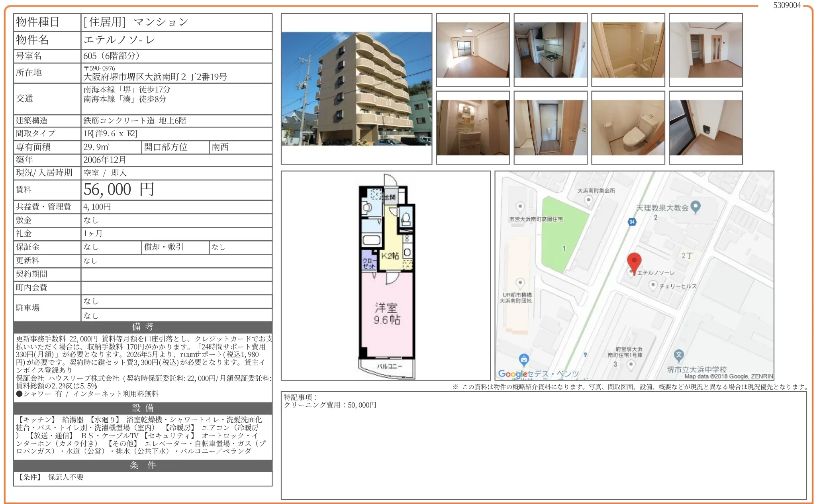Click the 市営大浜南町高層住宅 marker pin

coord(520,206)
